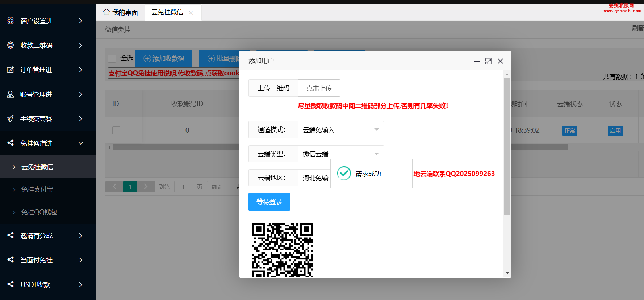This screenshot has width=644, height=300.
Task: Open the 免挂支付宝 submenu item
Action: [48, 189]
